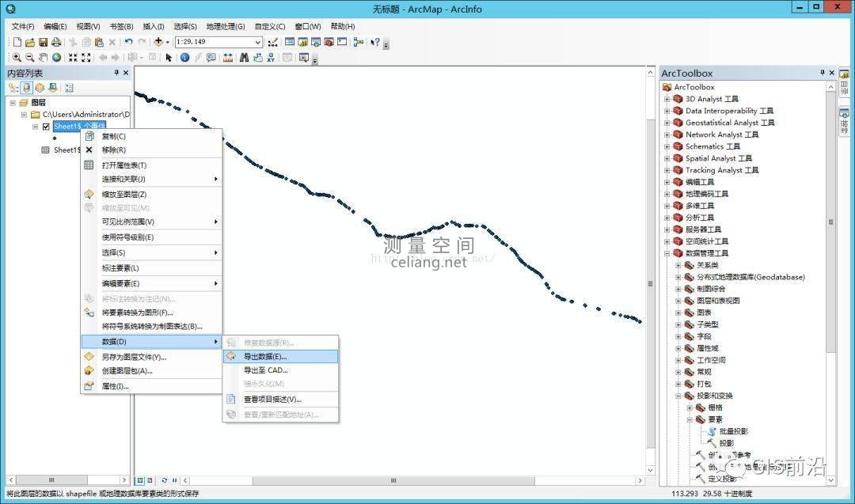
Task: Toggle the pin on 内容列表 panel
Action: click(116, 73)
